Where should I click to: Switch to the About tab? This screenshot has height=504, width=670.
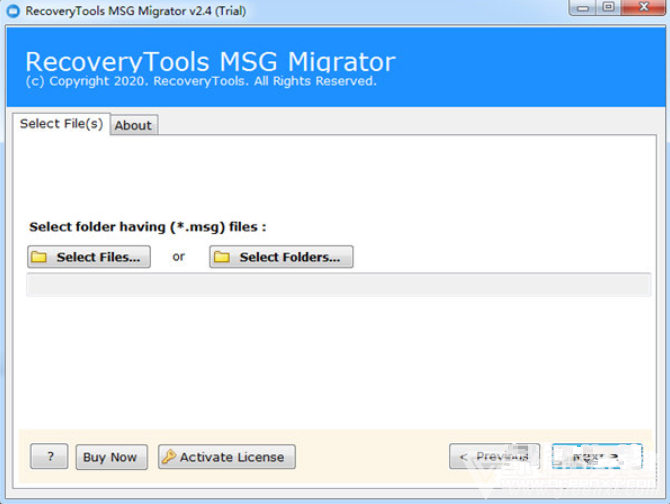click(x=134, y=125)
